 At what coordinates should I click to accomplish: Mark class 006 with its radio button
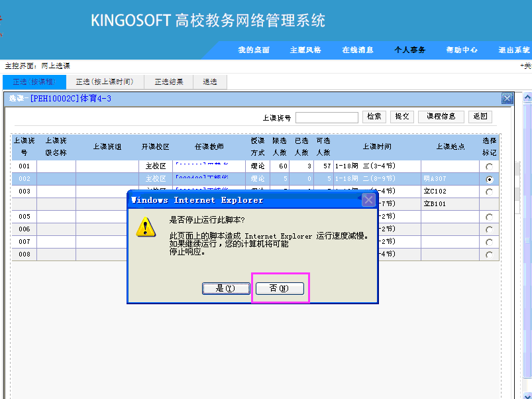[489, 229]
